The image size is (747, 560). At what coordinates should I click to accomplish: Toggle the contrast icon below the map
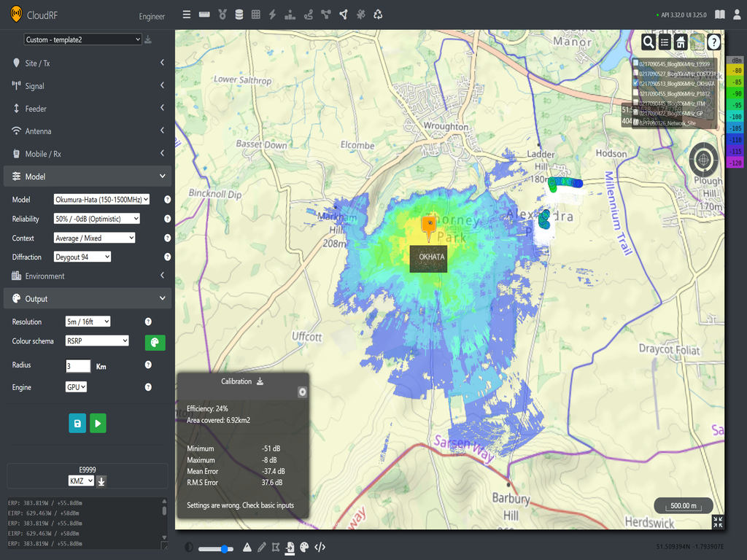188,547
